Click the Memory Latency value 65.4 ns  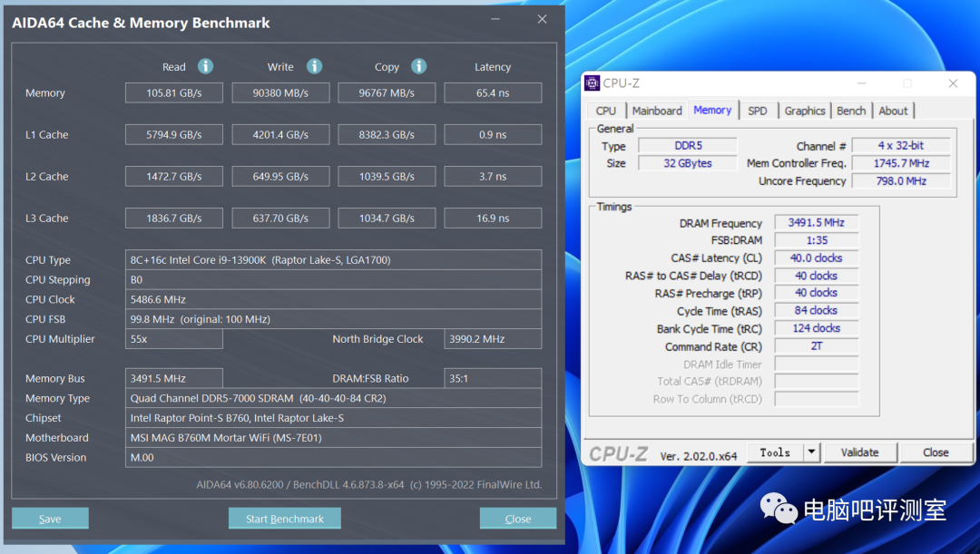[x=493, y=93]
